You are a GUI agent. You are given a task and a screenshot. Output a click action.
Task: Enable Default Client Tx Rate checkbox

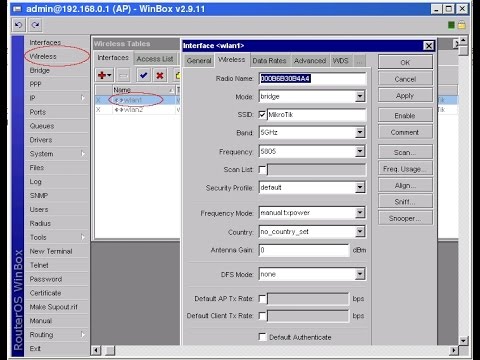(263, 316)
